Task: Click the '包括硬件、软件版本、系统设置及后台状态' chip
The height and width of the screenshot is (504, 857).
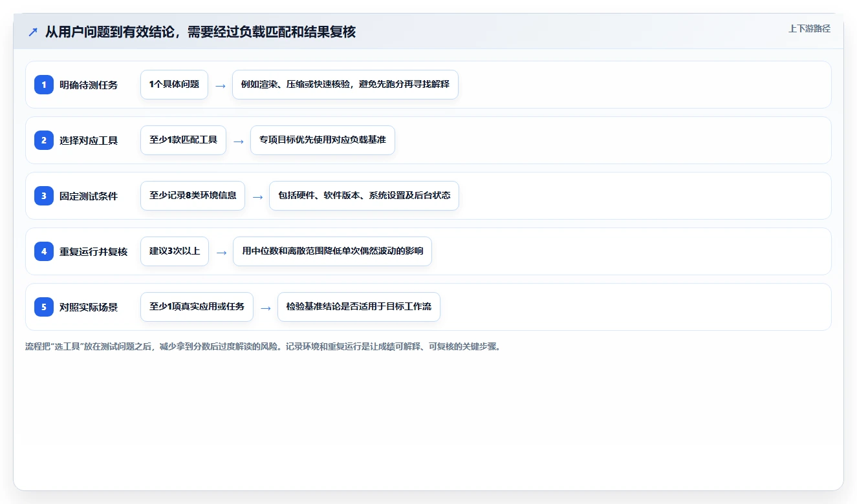Action: click(x=364, y=196)
